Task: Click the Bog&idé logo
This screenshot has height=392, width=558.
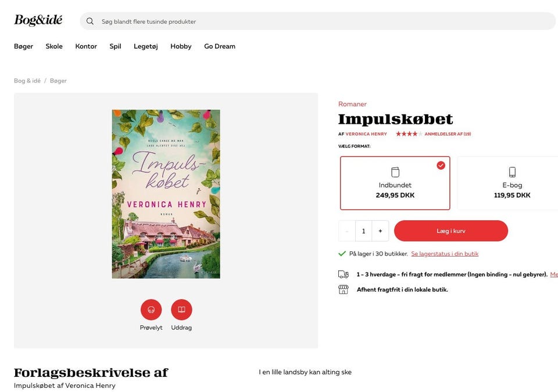Action: click(x=38, y=20)
